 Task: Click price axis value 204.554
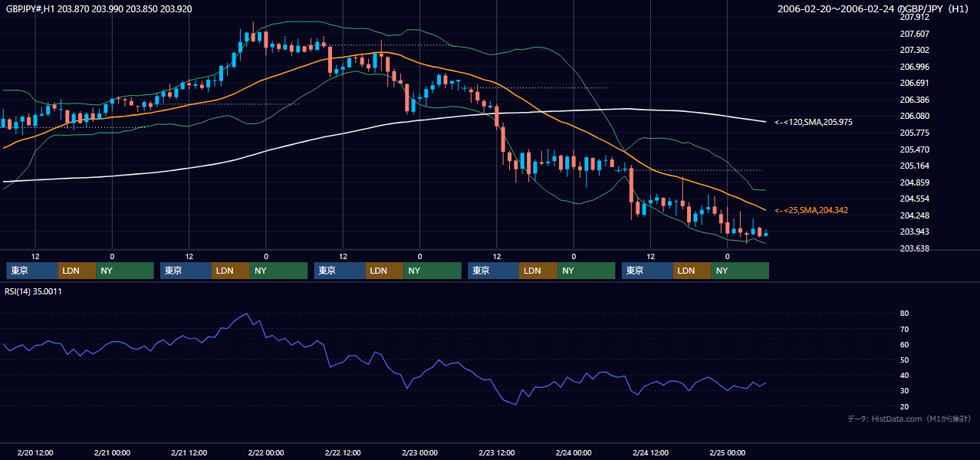[914, 199]
